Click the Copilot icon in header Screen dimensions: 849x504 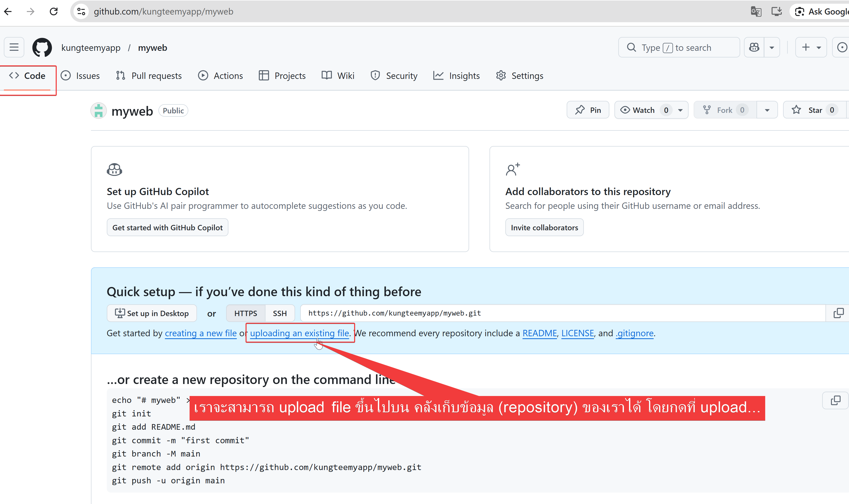tap(754, 47)
